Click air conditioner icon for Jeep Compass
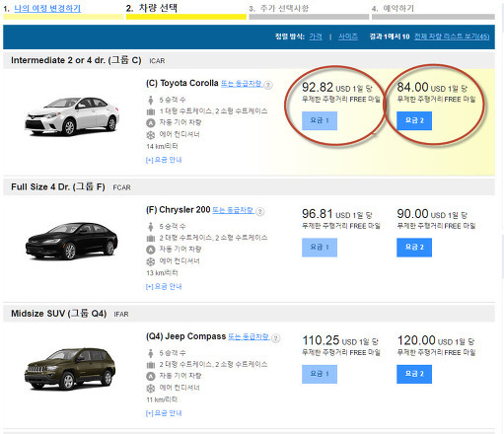The width and height of the screenshot is (504, 434). (151, 388)
